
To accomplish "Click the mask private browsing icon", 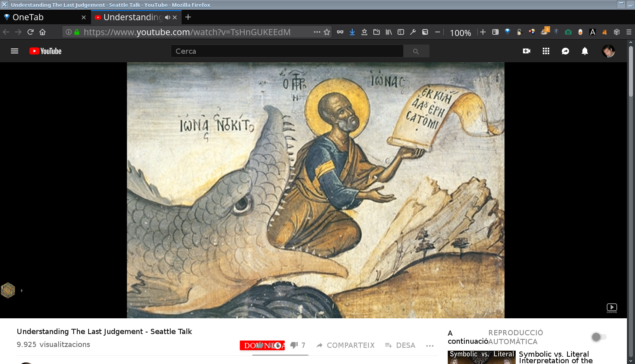I will coord(340,32).
